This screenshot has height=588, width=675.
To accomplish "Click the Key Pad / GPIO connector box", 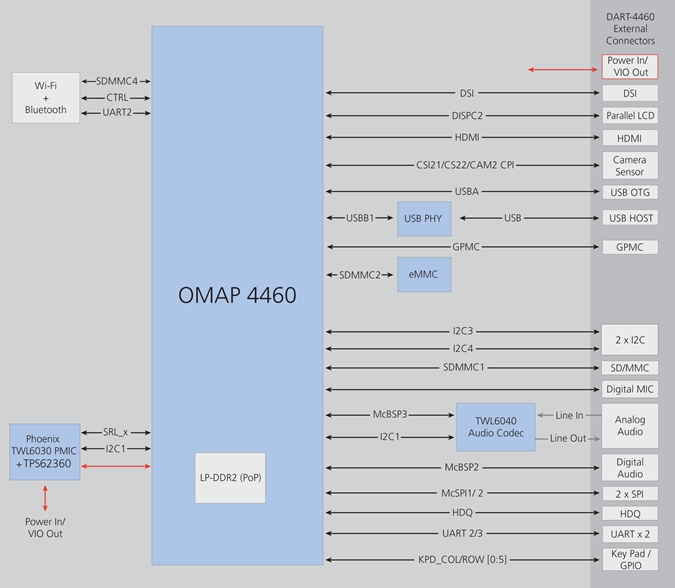I will click(630, 559).
